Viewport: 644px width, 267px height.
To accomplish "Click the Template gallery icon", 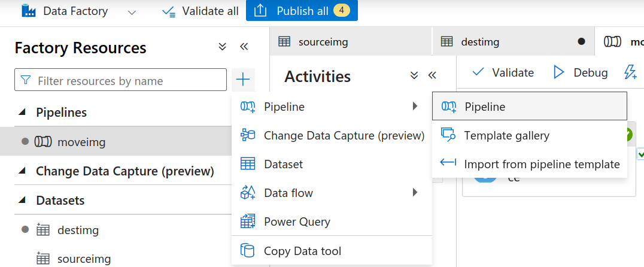I will [x=448, y=135].
